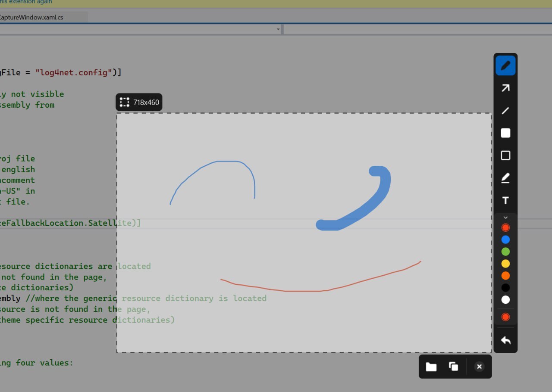Close the capture toolbar
This screenshot has width=552, height=392.
(x=479, y=367)
